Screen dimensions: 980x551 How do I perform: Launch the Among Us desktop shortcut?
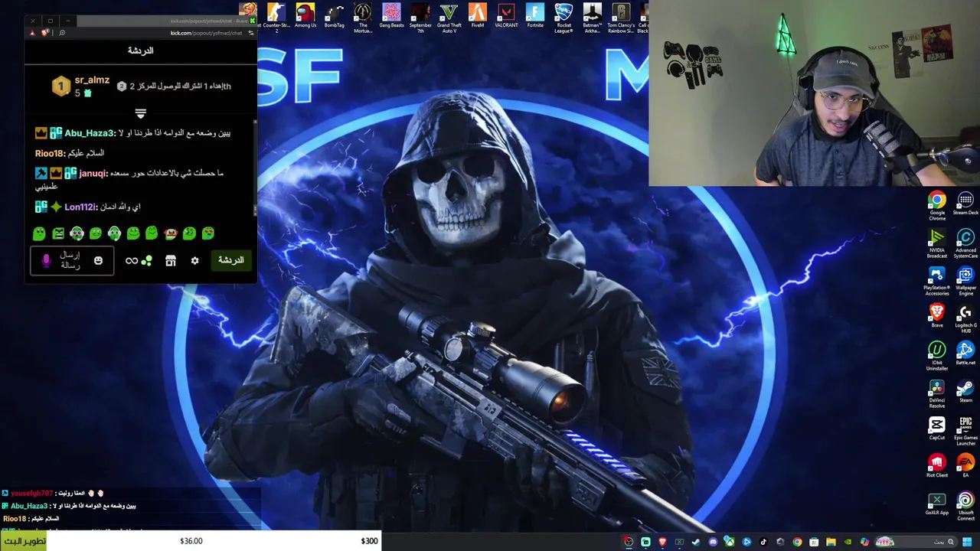305,16
